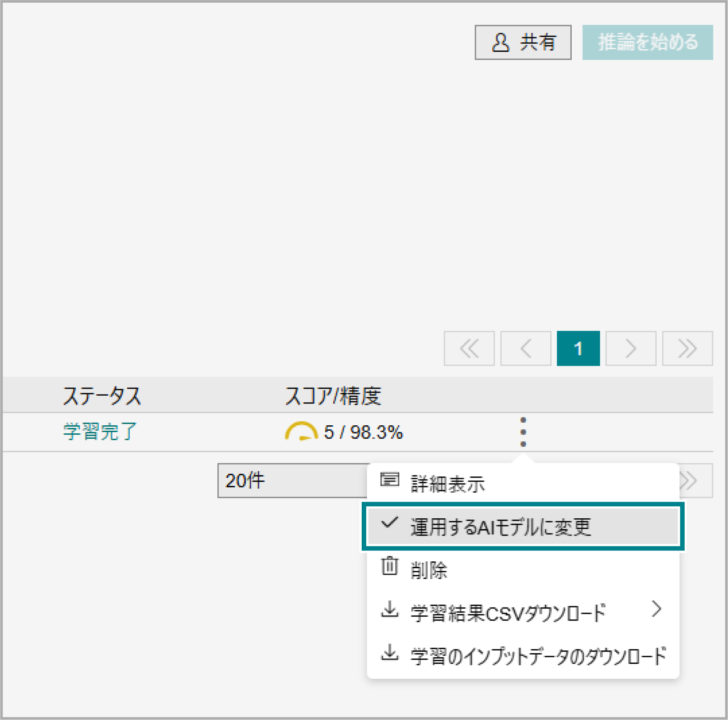Open 学習結果CSVダウンロード submenu entry
Screen dimensions: 728x720
[523, 612]
